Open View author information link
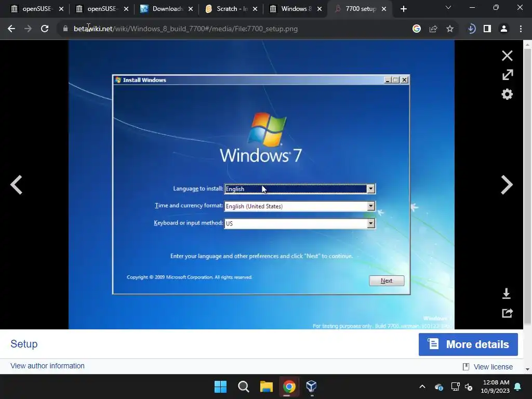Image resolution: width=532 pixels, height=399 pixels. [x=47, y=366]
